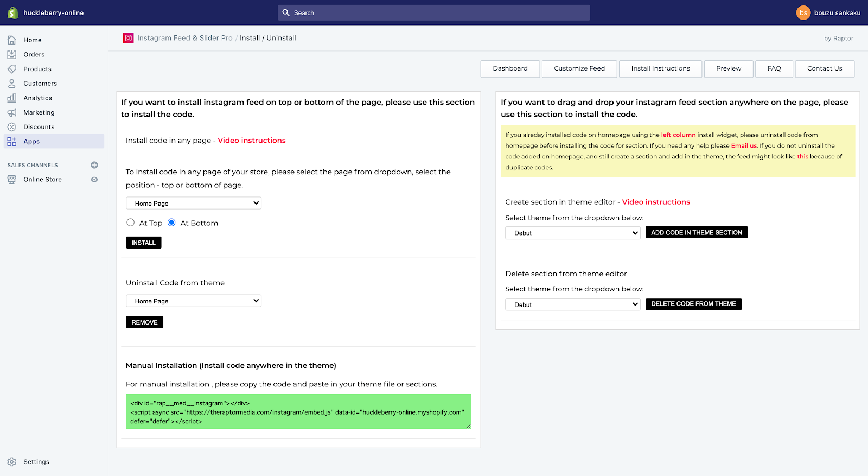
Task: Click the Search input field
Action: point(434,12)
